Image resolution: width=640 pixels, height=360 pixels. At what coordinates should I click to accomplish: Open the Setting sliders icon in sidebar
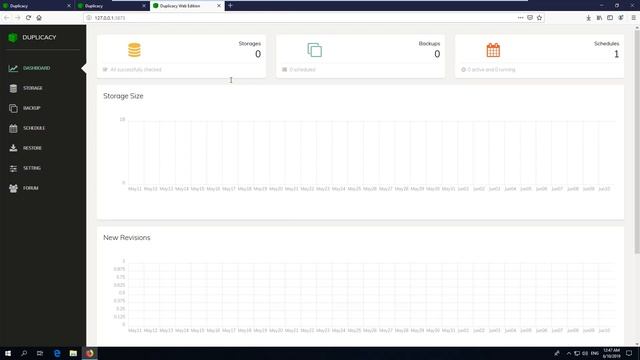coord(13,168)
